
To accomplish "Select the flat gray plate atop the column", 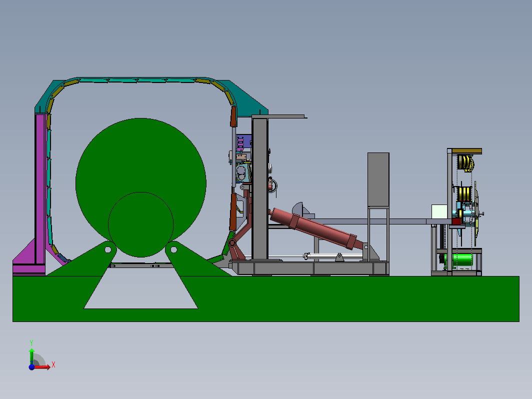I will [x=279, y=116].
